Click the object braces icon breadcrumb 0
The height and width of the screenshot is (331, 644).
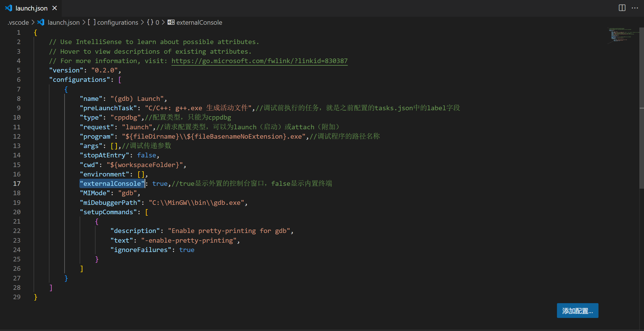(150, 22)
